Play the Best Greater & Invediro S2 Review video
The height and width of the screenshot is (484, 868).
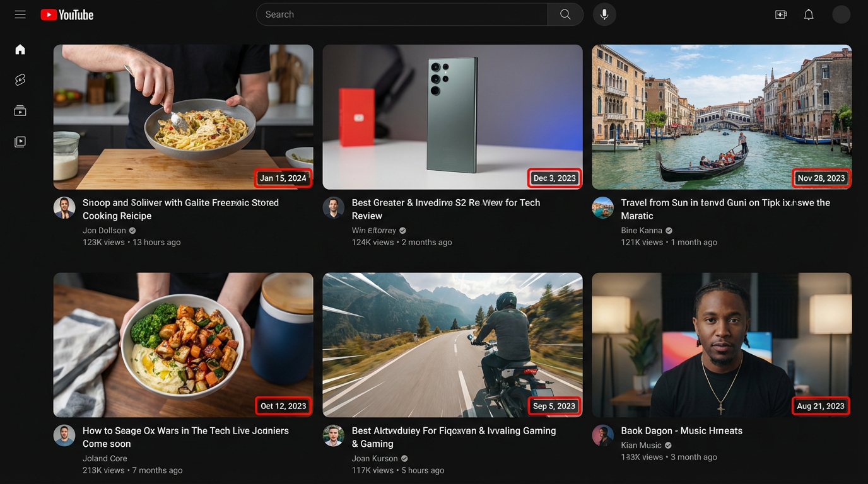click(x=452, y=117)
